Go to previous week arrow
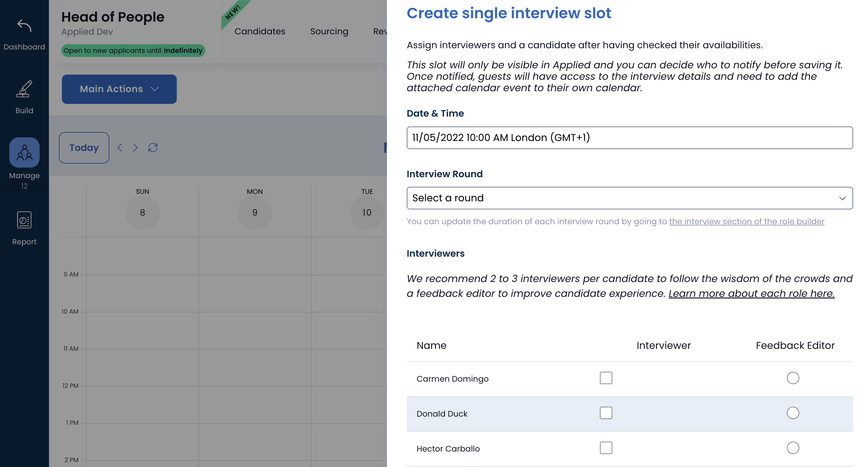868x467 pixels. point(119,148)
